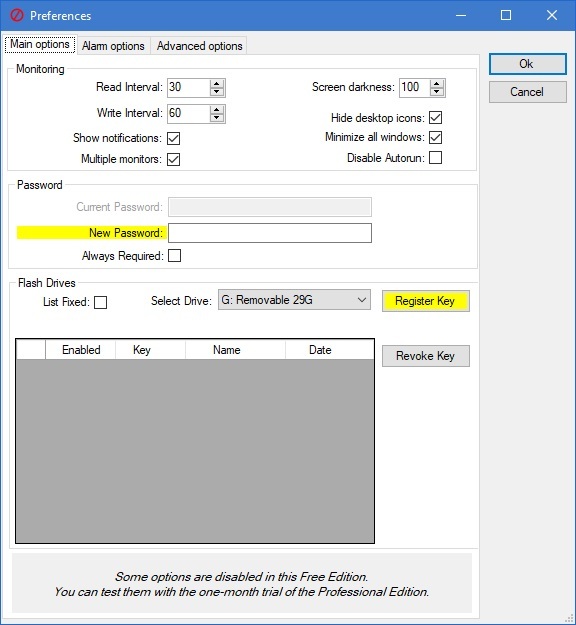576x625 pixels.
Task: Click the Free Edition notice text
Action: click(242, 584)
